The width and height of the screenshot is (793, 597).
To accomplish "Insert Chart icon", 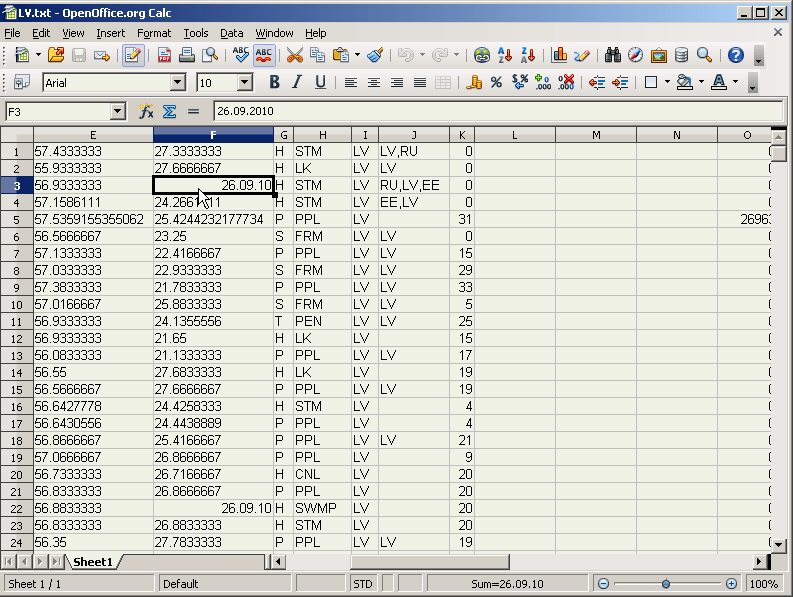I will [x=559, y=55].
